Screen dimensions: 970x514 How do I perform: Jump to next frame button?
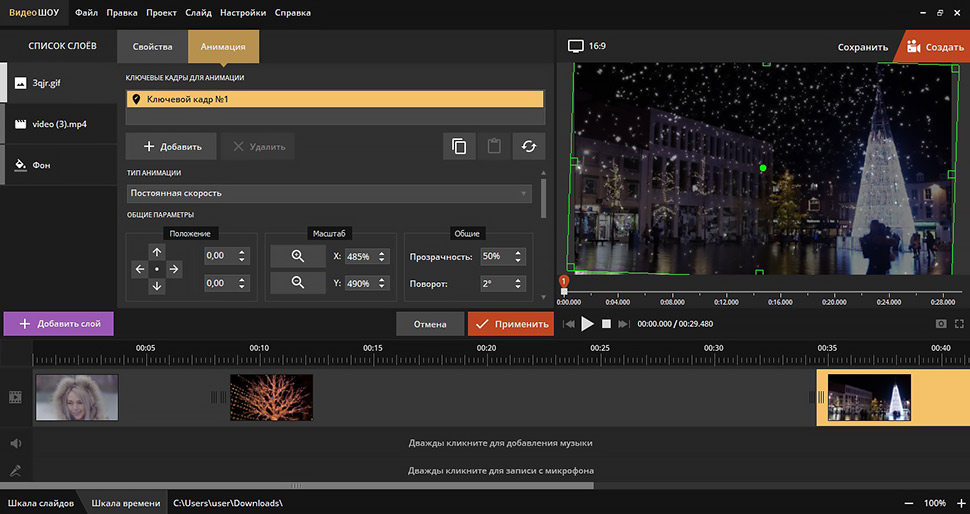624,323
